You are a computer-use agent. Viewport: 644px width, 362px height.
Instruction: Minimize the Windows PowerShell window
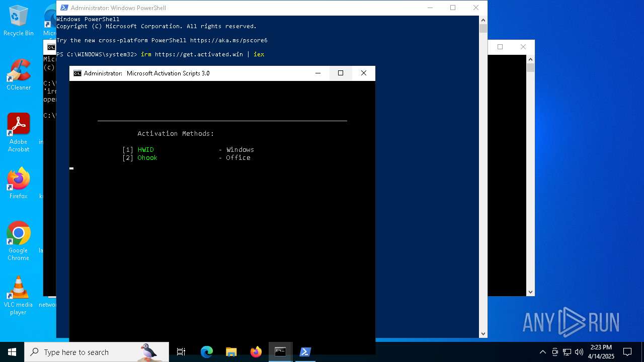tap(430, 8)
